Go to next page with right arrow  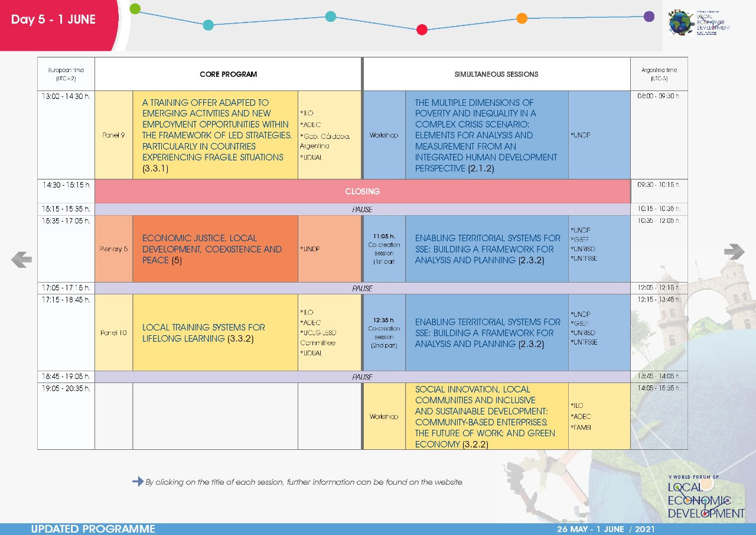click(734, 252)
